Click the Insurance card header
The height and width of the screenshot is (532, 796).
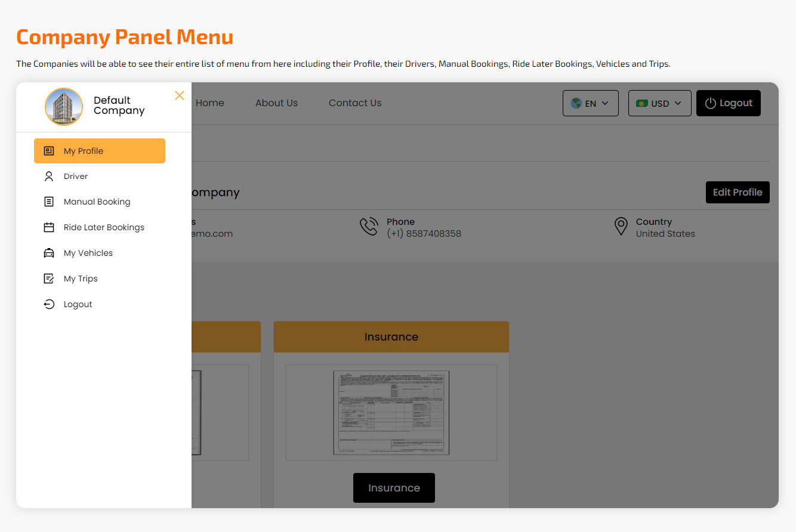(x=391, y=337)
